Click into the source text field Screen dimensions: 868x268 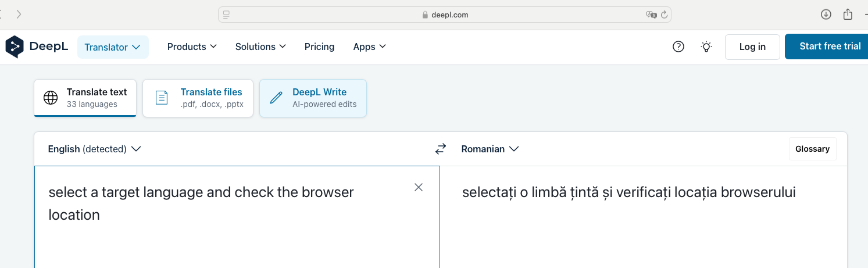click(x=237, y=217)
